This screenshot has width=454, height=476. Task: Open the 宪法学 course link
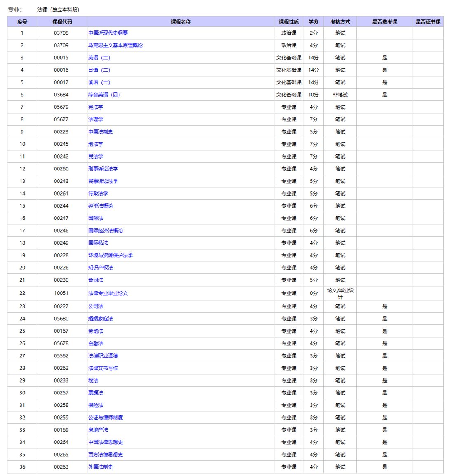96,107
